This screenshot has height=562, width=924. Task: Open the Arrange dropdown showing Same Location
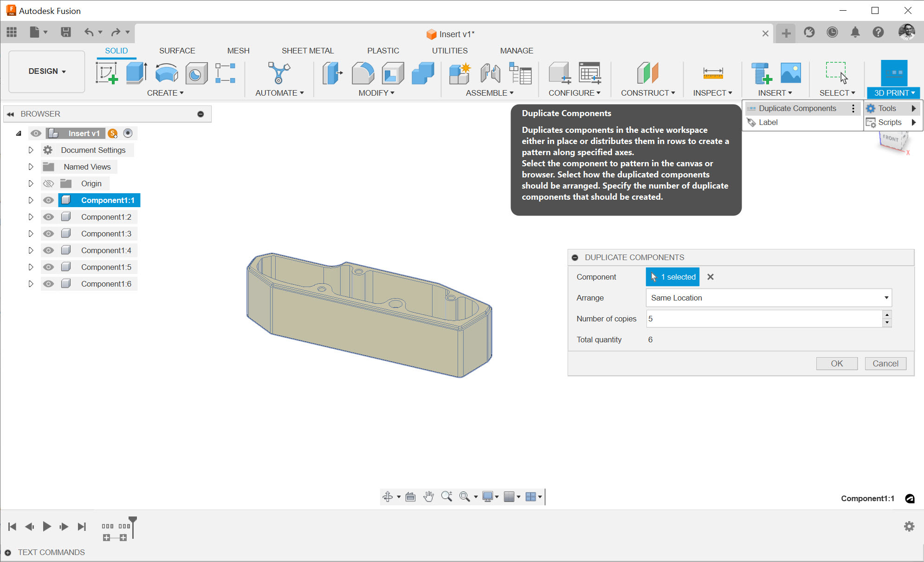click(x=769, y=298)
